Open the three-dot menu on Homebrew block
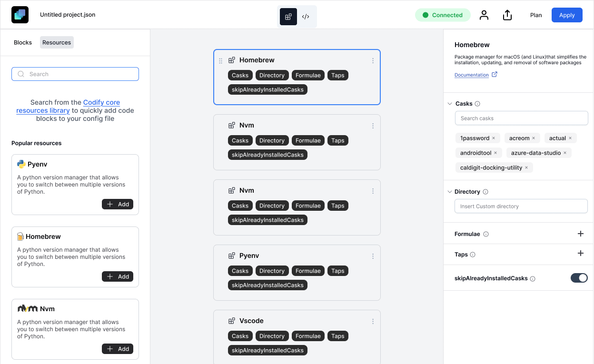Image resolution: width=594 pixels, height=364 pixels. point(373,60)
